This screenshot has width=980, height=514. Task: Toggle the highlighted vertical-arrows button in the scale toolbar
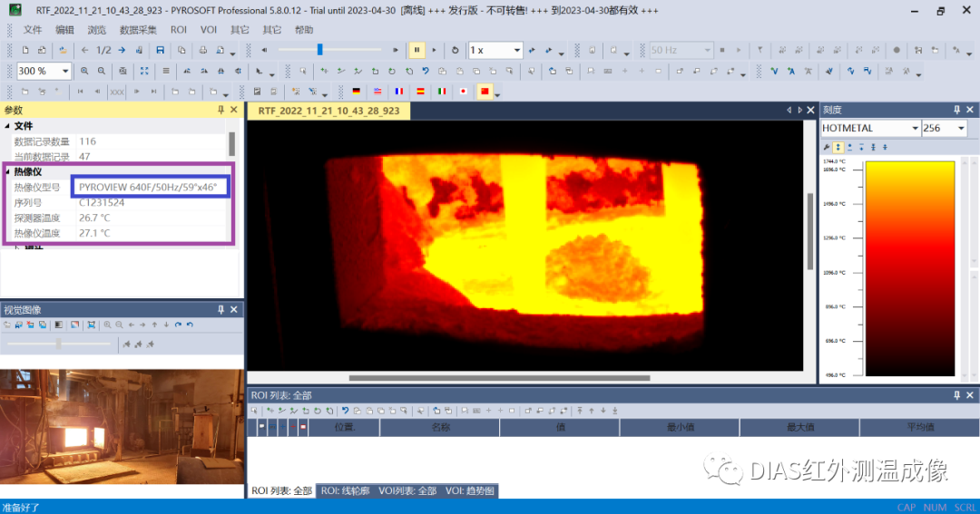(x=838, y=148)
